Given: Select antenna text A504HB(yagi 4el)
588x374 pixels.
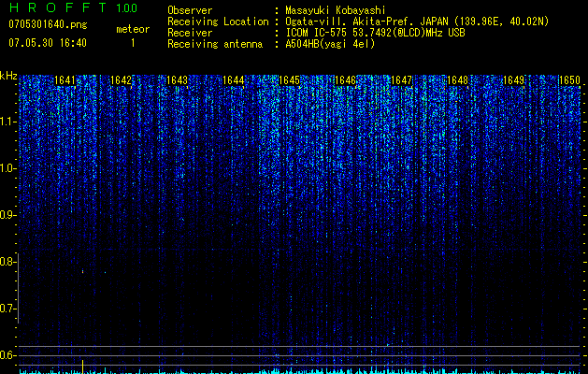Looking at the screenshot, I should coord(330,44).
